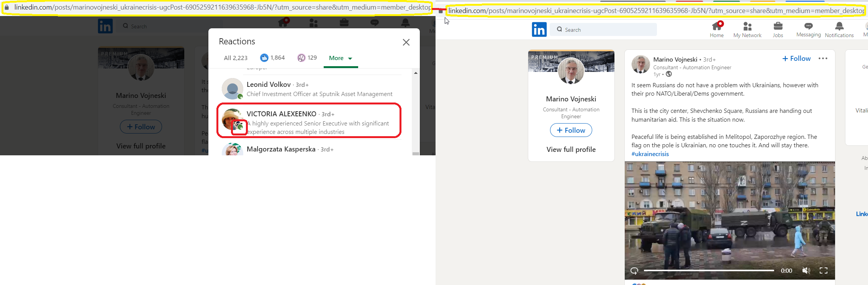This screenshot has height=285, width=868.
Task: Click briefcase jobs icon in left window
Action: point(344,23)
